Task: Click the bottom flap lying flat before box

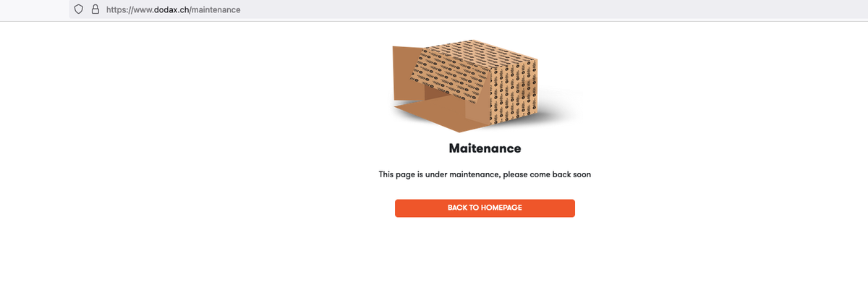Action: pos(430,117)
